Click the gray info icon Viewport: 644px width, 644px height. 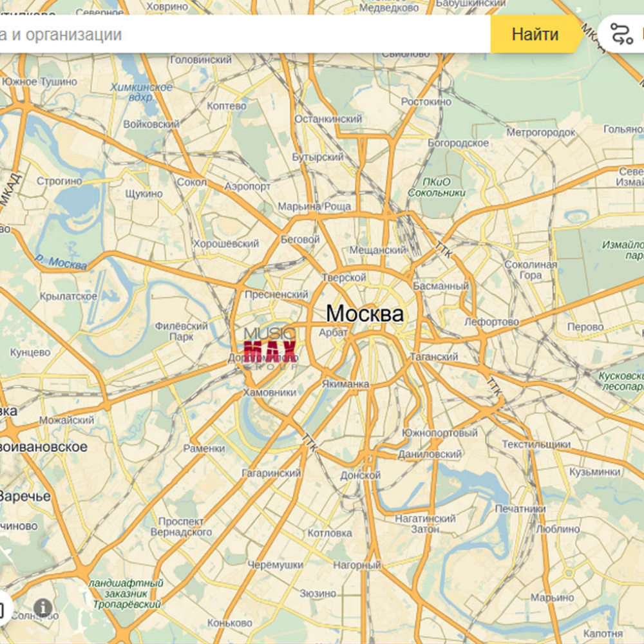coord(43,607)
